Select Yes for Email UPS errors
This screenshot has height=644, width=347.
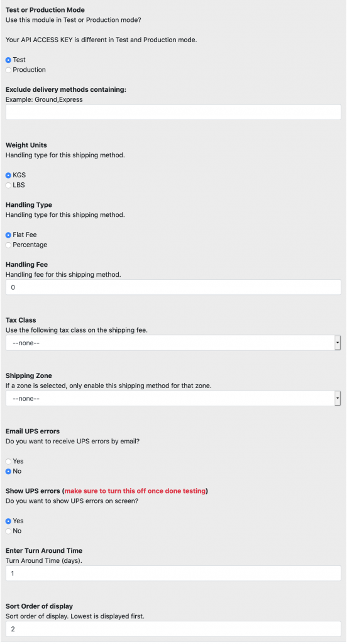click(8, 461)
